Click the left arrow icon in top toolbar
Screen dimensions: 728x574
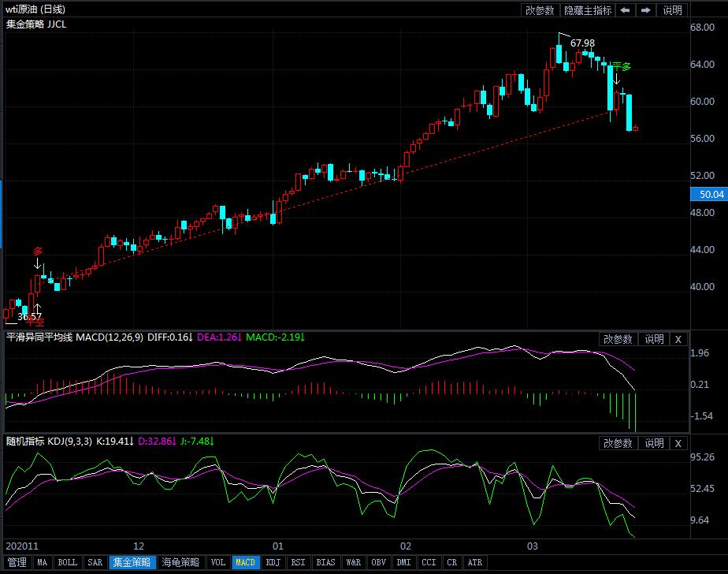coord(625,10)
